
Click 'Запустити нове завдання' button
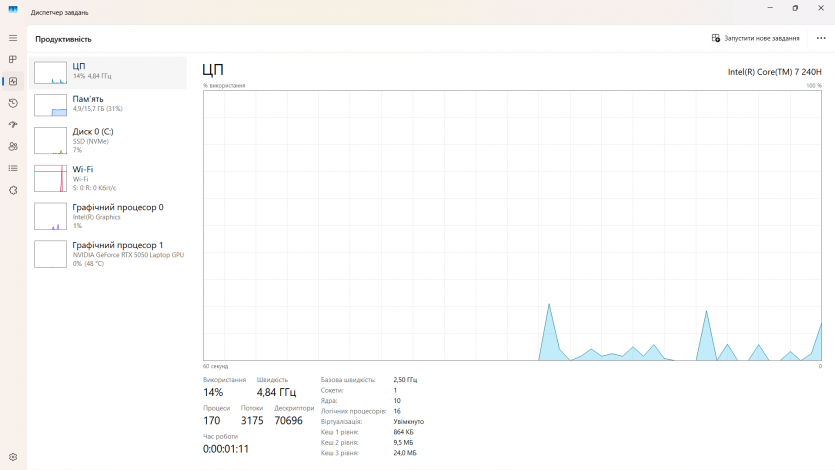click(756, 38)
